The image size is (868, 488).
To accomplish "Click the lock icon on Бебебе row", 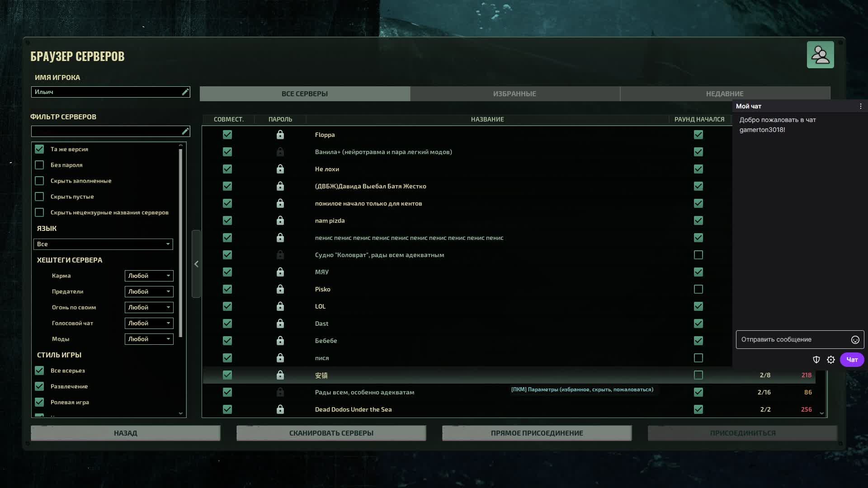I will pyautogui.click(x=280, y=341).
